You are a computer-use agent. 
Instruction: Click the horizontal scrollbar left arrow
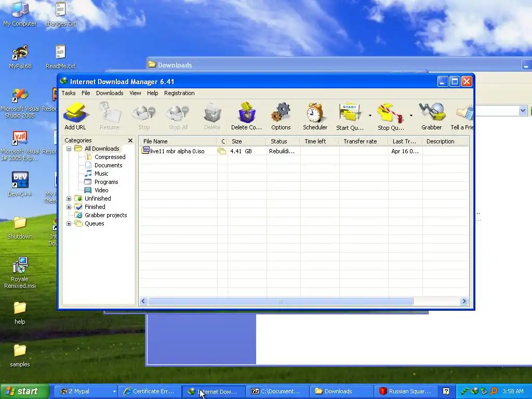click(143, 301)
